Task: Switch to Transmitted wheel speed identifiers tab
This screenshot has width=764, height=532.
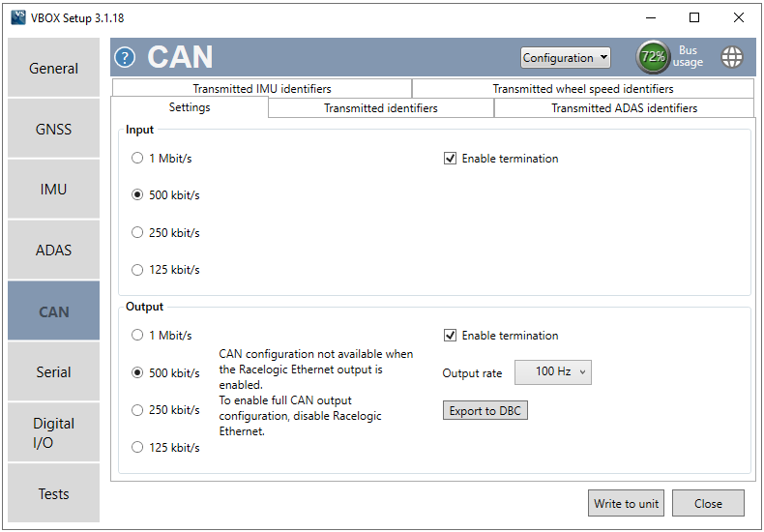Action: tap(583, 89)
